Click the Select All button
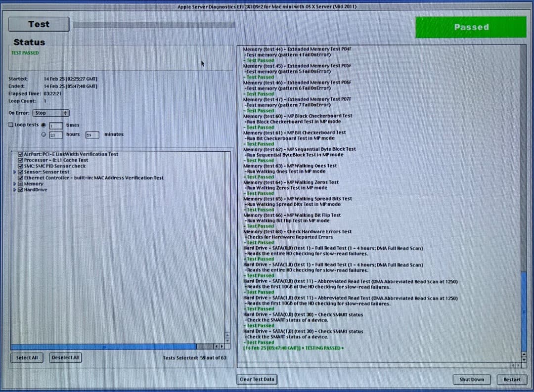Screen dimensions: 534x392 [27, 357]
